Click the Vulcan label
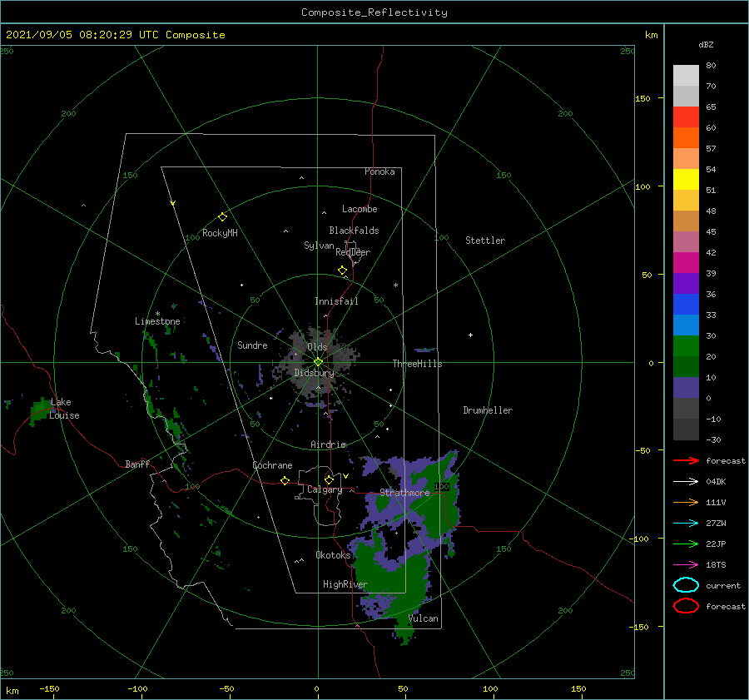749x700 pixels. pyautogui.click(x=424, y=618)
